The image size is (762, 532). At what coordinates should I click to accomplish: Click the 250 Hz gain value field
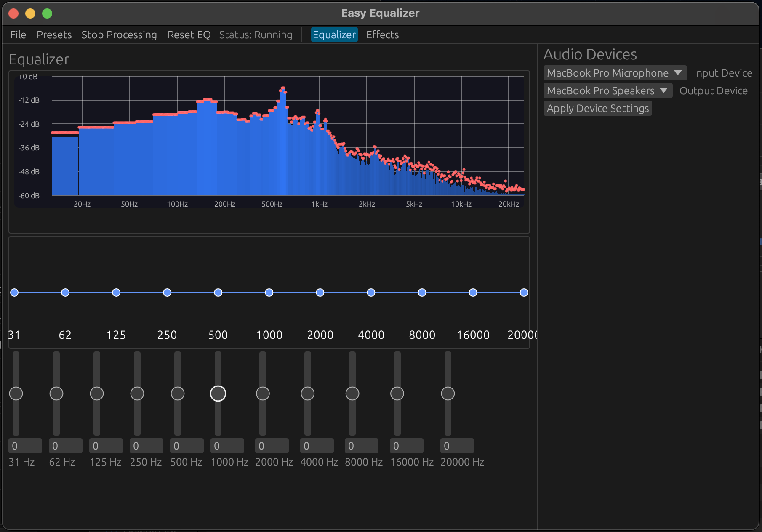147,446
